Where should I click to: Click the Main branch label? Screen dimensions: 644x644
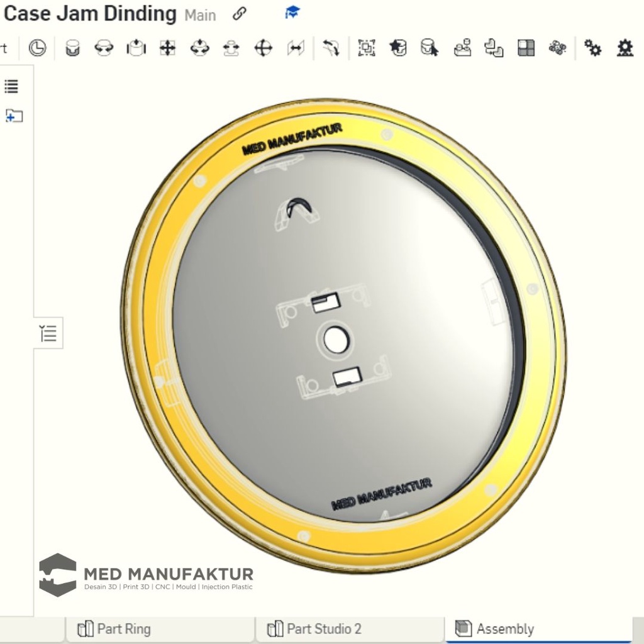pyautogui.click(x=200, y=15)
